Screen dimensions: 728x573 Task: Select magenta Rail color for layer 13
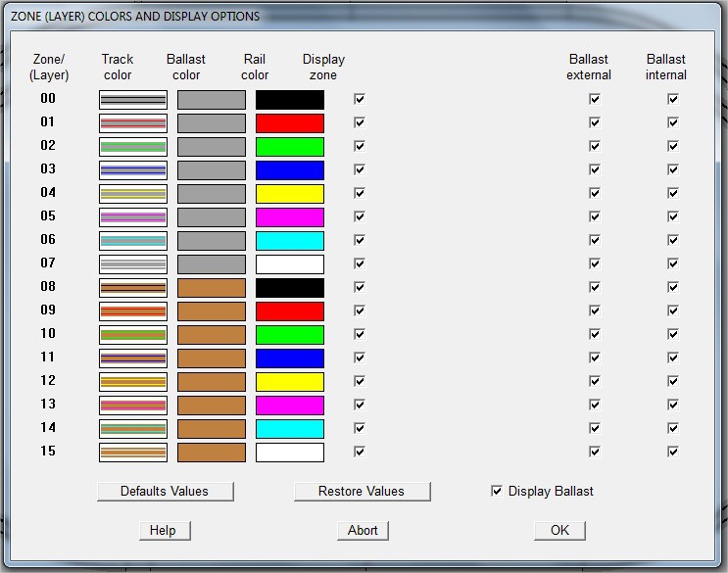pyautogui.click(x=290, y=406)
